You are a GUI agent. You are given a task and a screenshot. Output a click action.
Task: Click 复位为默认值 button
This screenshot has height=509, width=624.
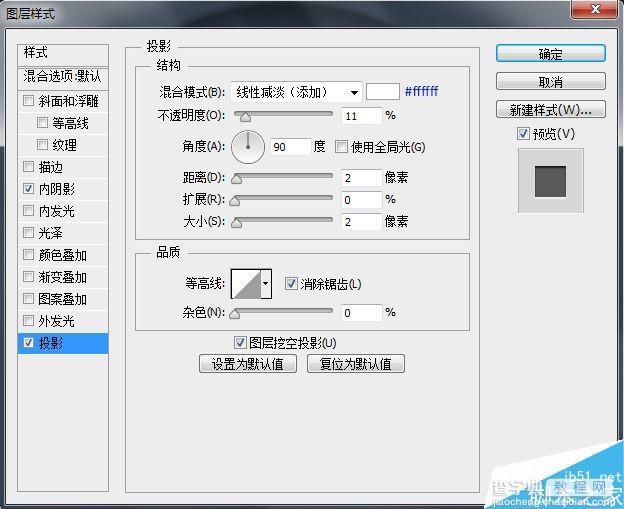(356, 364)
